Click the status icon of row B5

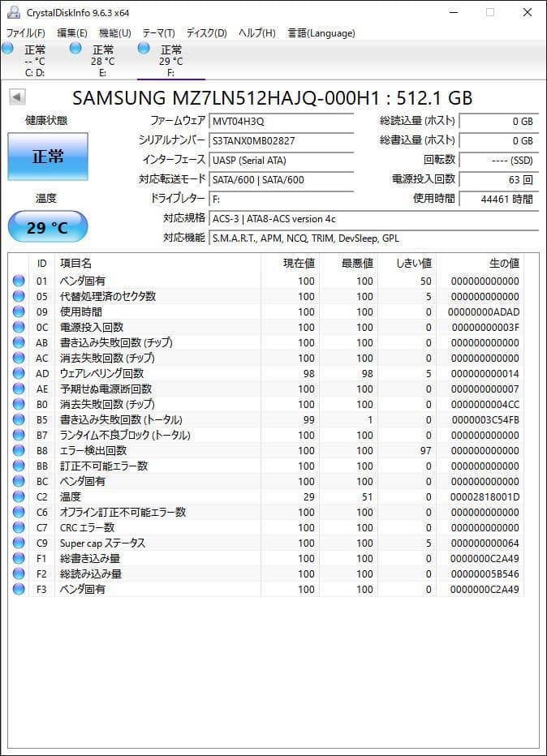pos(19,419)
